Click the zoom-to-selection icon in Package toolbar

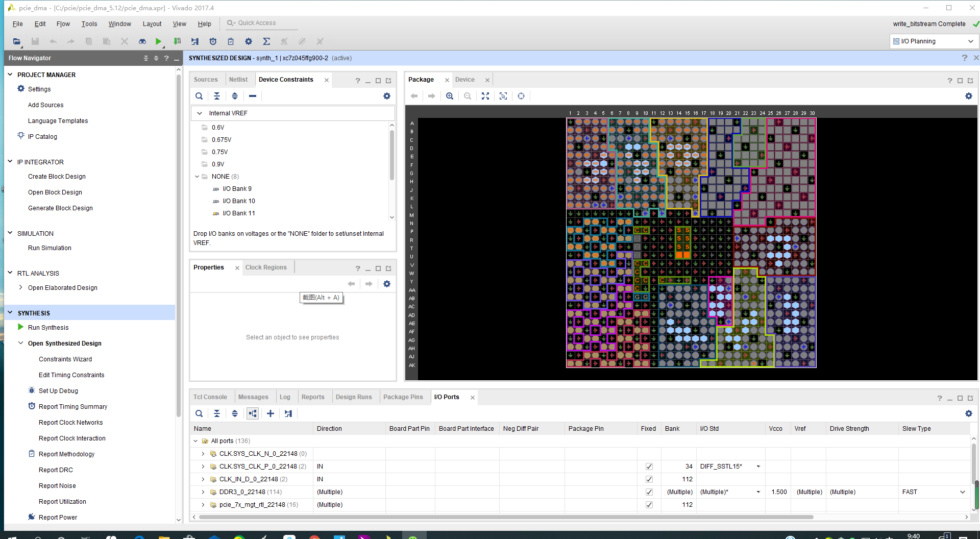tap(503, 96)
